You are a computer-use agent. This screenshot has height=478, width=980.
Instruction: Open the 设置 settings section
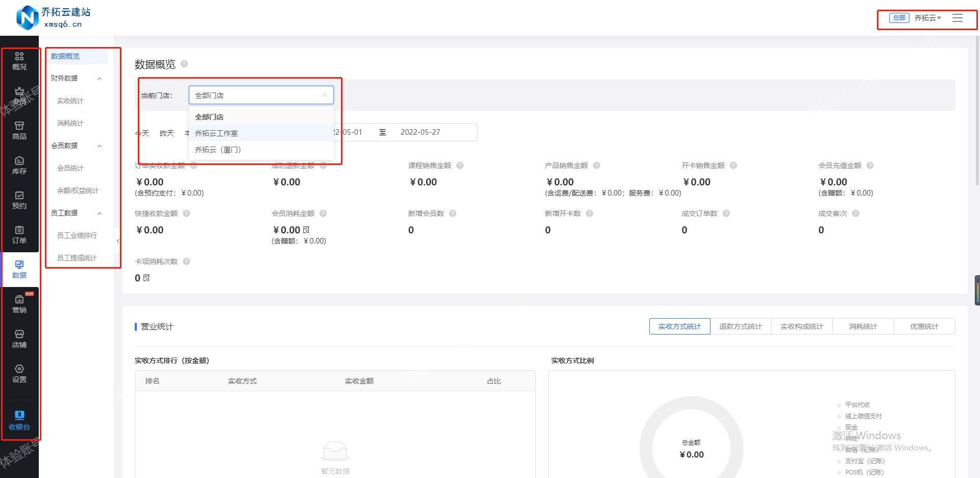coord(19,373)
